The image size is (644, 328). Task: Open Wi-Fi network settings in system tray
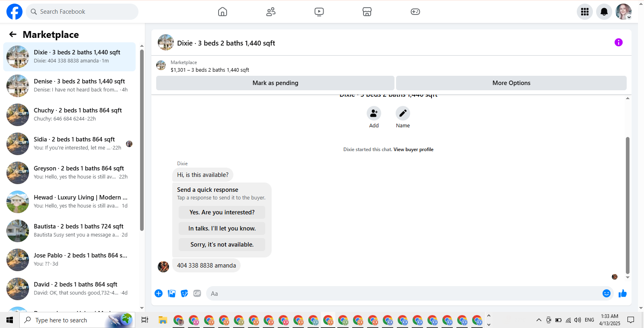pyautogui.click(x=568, y=320)
